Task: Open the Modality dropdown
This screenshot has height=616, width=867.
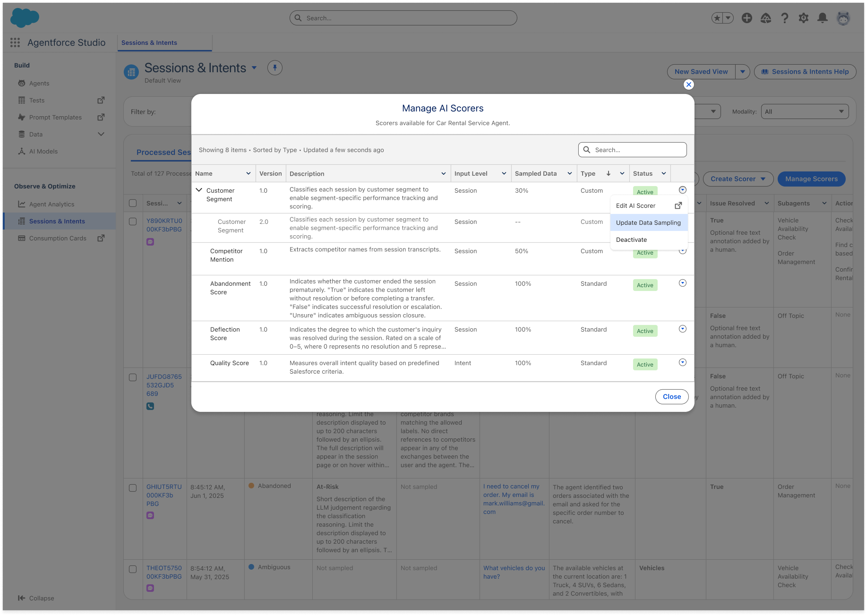Action: click(805, 111)
